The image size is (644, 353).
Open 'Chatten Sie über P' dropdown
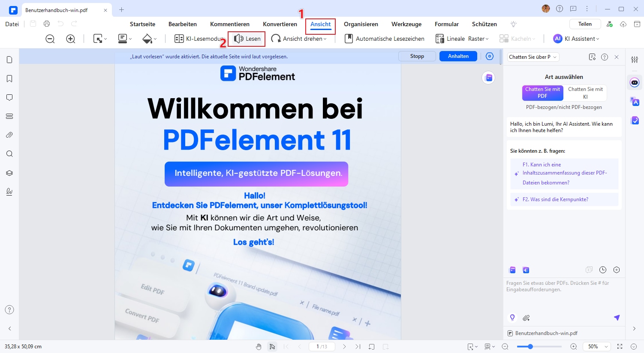point(533,57)
